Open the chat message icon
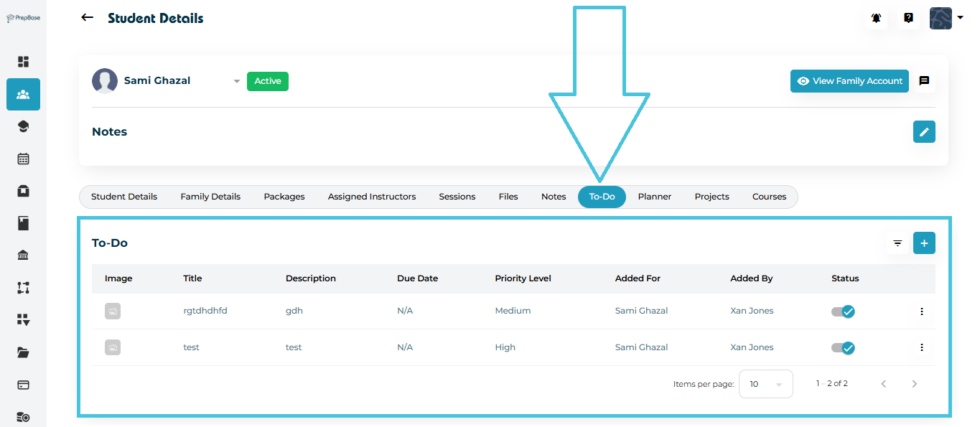The image size is (980, 427). click(x=924, y=81)
